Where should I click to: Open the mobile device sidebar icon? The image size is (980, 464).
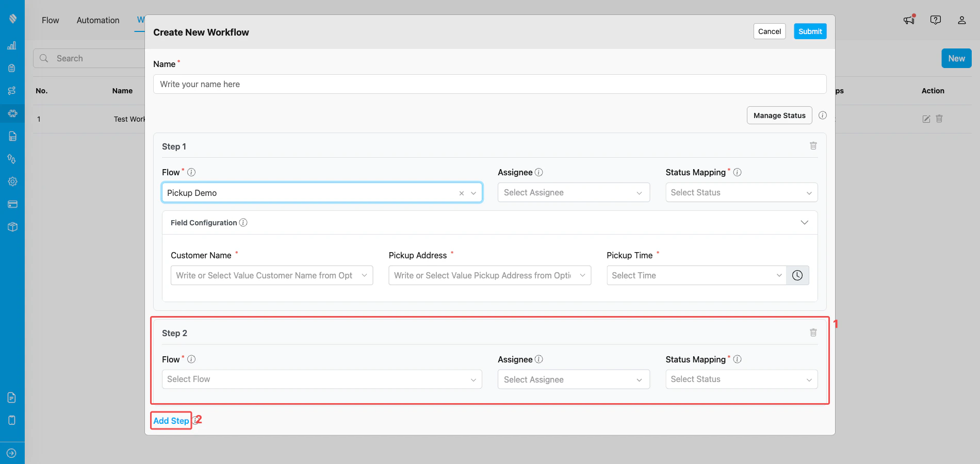(12, 420)
